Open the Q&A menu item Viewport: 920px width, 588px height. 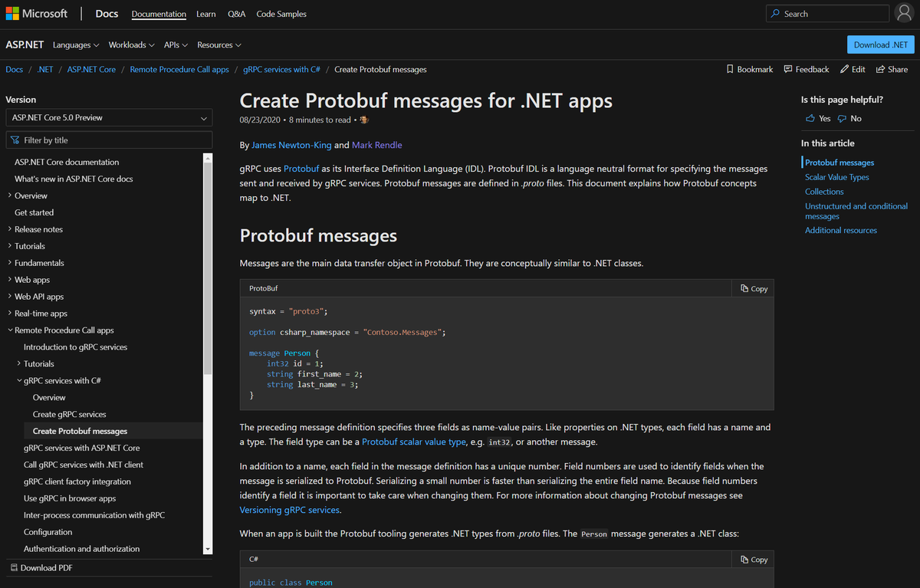[x=236, y=13]
